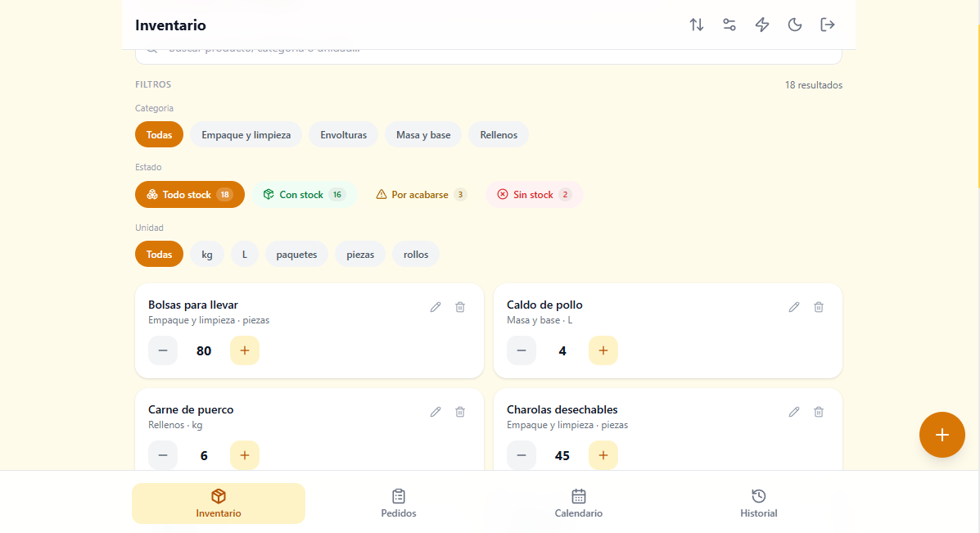Open the filter sliders icon in header
Screen dimensions: 980x533
click(729, 25)
